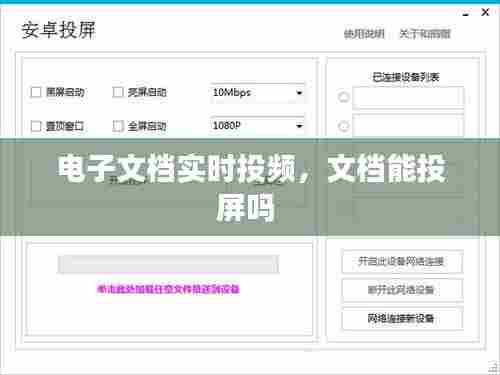This screenshot has height=375, width=500.
Task: Select the first connected device radio button
Action: [x=343, y=97]
